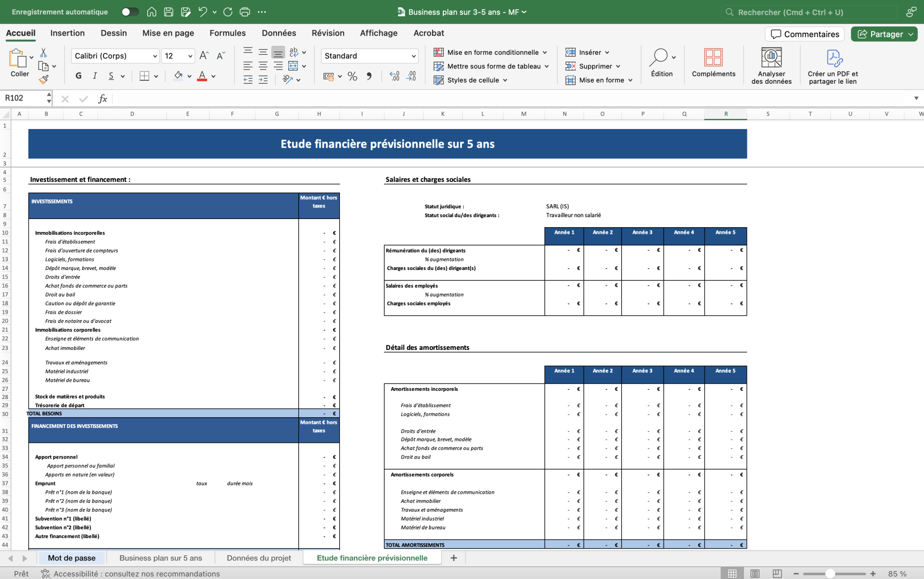This screenshot has width=924, height=579.
Task: Open the Formules ribbon tab
Action: pos(228,33)
